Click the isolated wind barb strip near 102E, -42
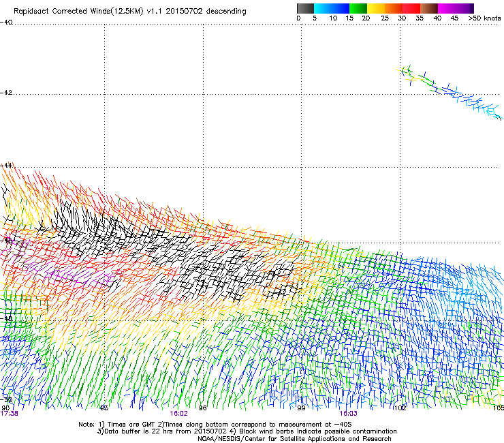This screenshot has height=443, width=504. click(x=449, y=92)
